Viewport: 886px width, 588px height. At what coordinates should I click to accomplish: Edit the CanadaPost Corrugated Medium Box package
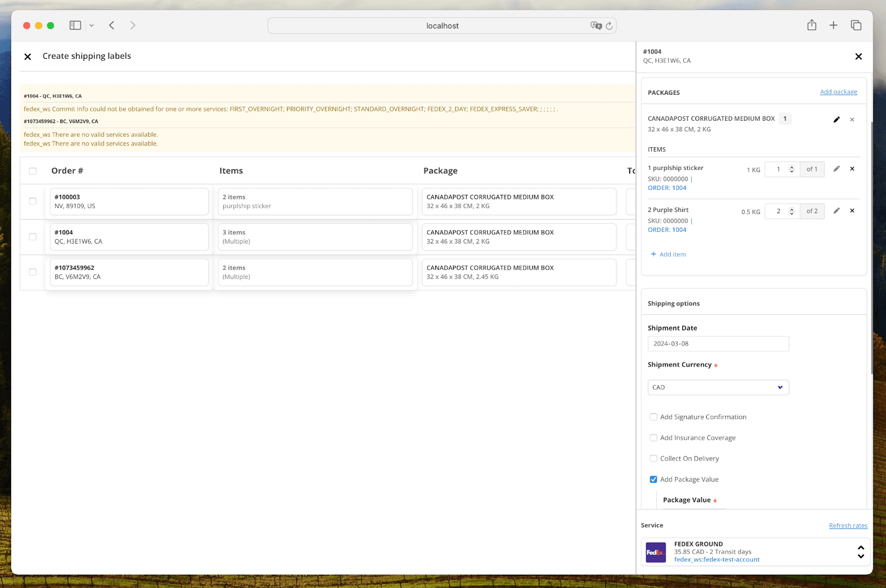point(837,119)
